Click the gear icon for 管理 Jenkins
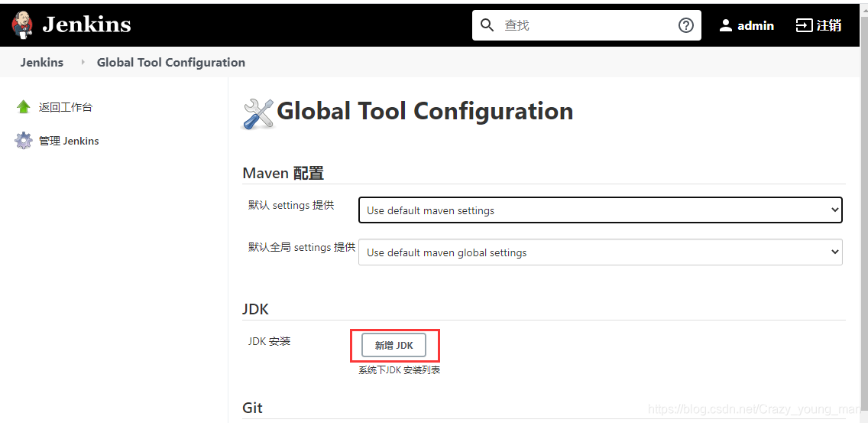The image size is (868, 423). click(x=23, y=140)
